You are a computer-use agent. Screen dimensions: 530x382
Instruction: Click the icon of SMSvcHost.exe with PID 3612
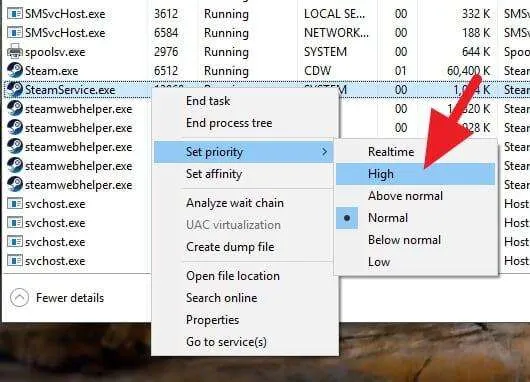click(x=15, y=14)
